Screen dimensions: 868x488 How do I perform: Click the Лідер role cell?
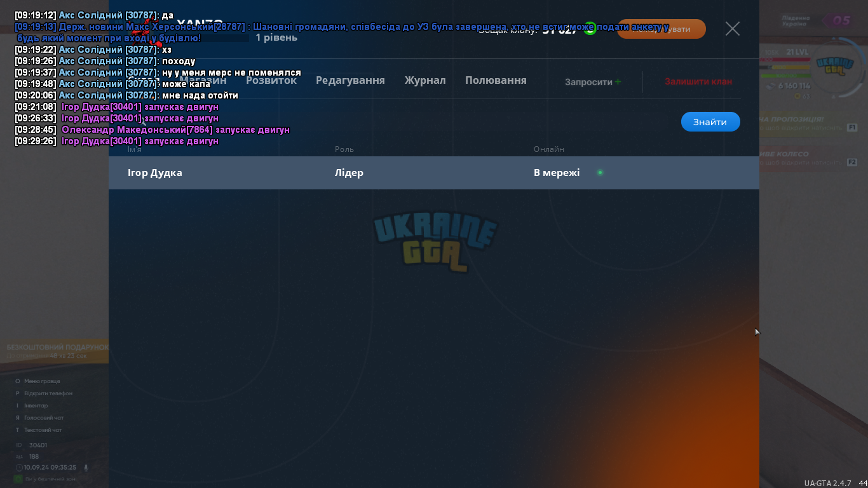(x=349, y=173)
